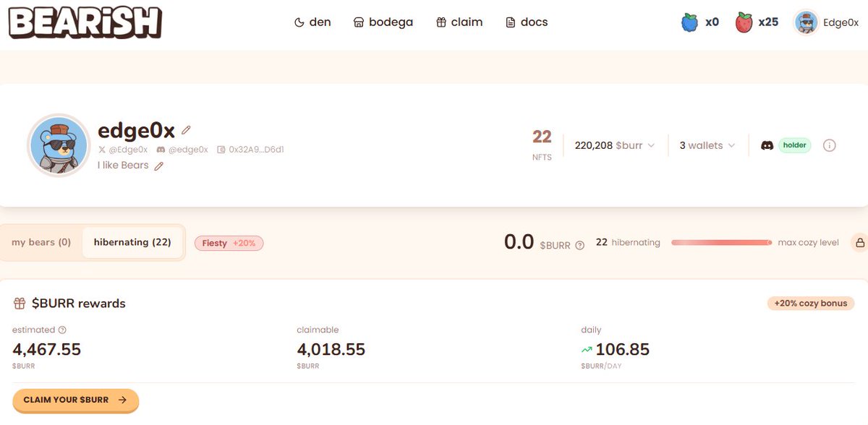868x425 pixels.
Task: Click the gift icon by $BURR rewards
Action: [x=20, y=304]
